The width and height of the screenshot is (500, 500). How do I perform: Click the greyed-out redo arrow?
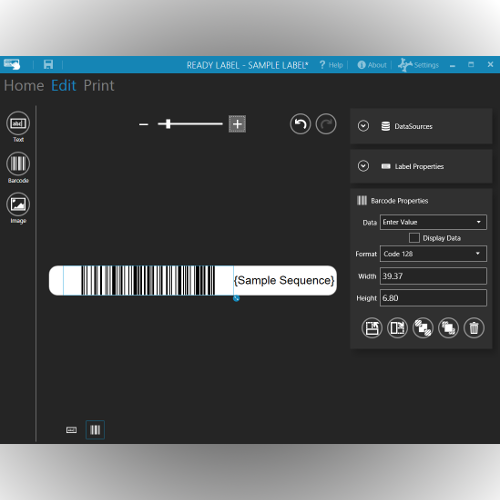coord(326,124)
